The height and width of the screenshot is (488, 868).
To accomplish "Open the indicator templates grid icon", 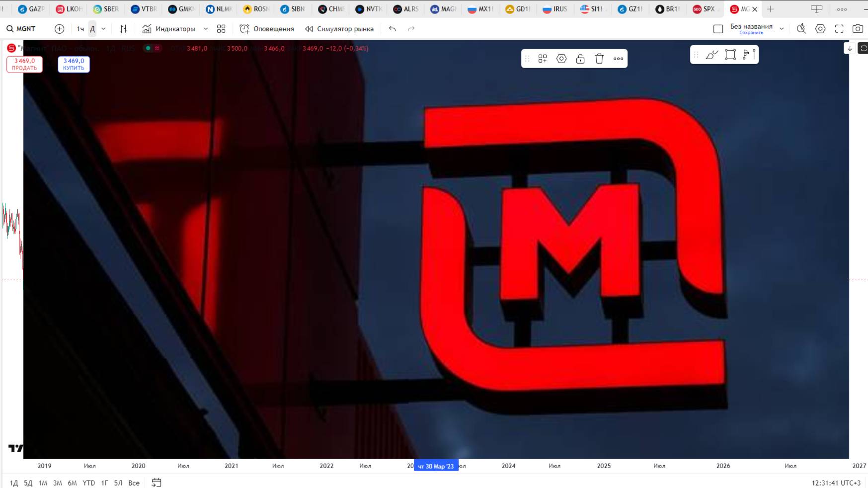I will [x=221, y=29].
